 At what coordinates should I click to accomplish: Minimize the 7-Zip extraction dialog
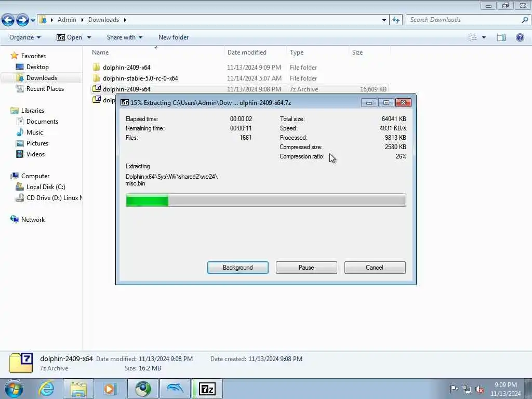click(x=369, y=102)
